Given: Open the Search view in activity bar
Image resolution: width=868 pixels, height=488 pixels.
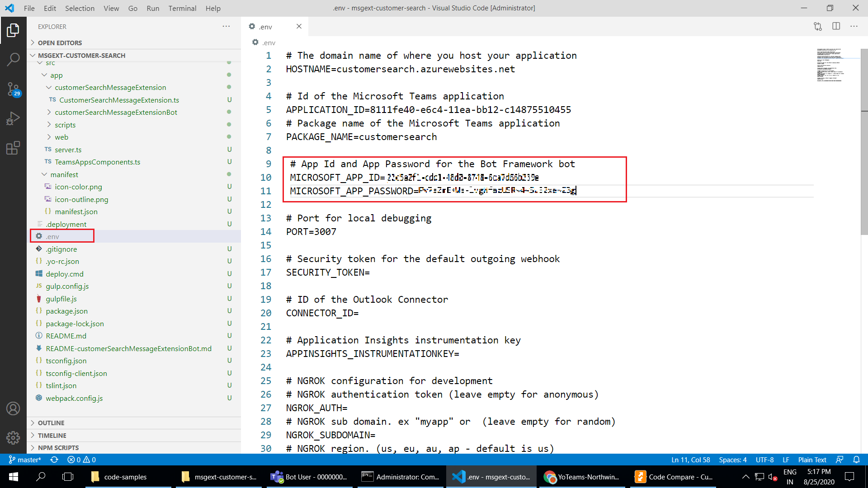Looking at the screenshot, I should [13, 59].
